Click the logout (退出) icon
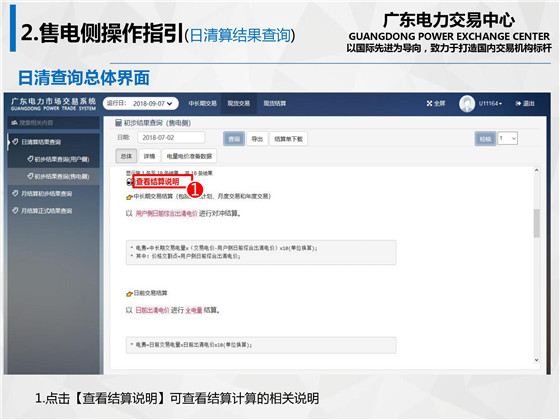Screen dimensions: 560x420 tap(518, 104)
